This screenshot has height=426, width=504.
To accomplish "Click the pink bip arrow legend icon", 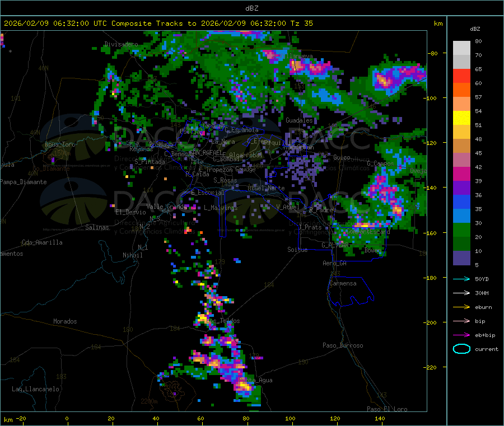I will [461, 321].
